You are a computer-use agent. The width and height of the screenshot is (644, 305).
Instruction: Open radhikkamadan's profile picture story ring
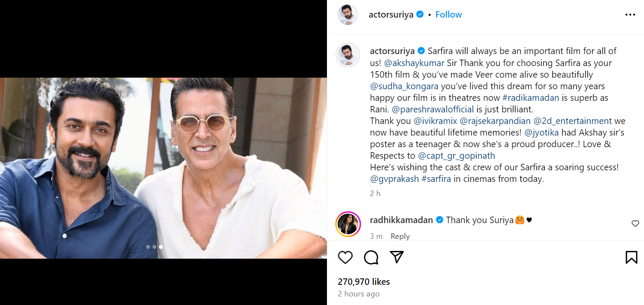347,223
